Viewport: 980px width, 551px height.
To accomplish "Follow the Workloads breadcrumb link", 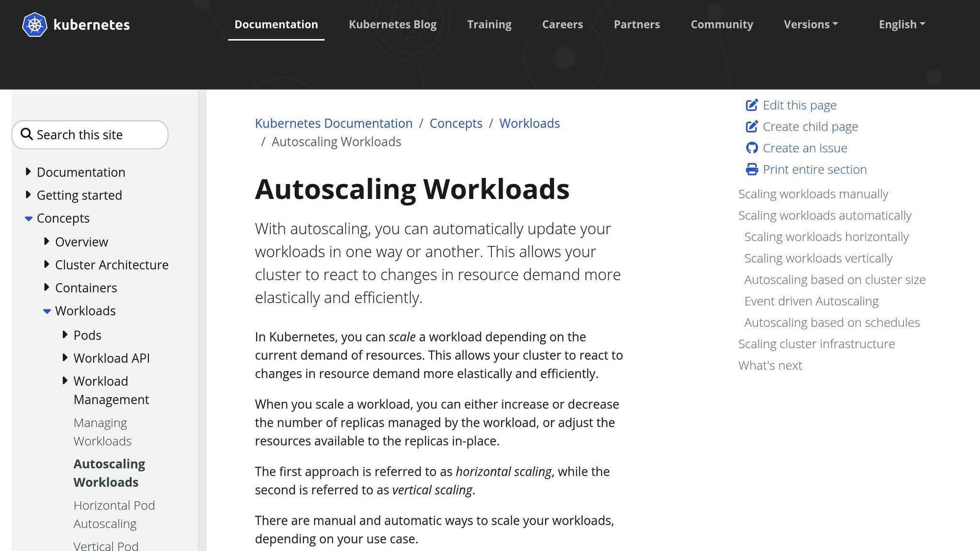I will click(x=529, y=123).
